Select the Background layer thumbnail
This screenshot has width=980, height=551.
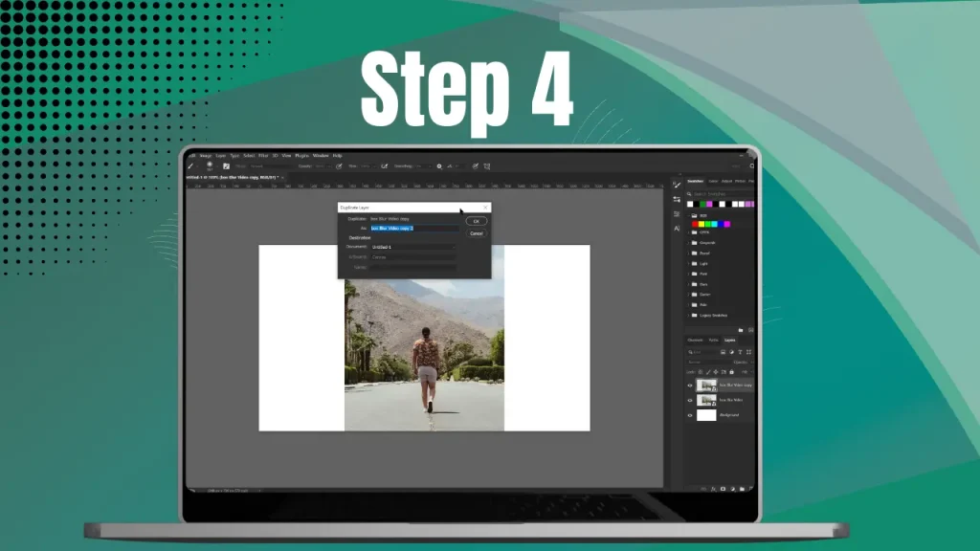click(706, 415)
